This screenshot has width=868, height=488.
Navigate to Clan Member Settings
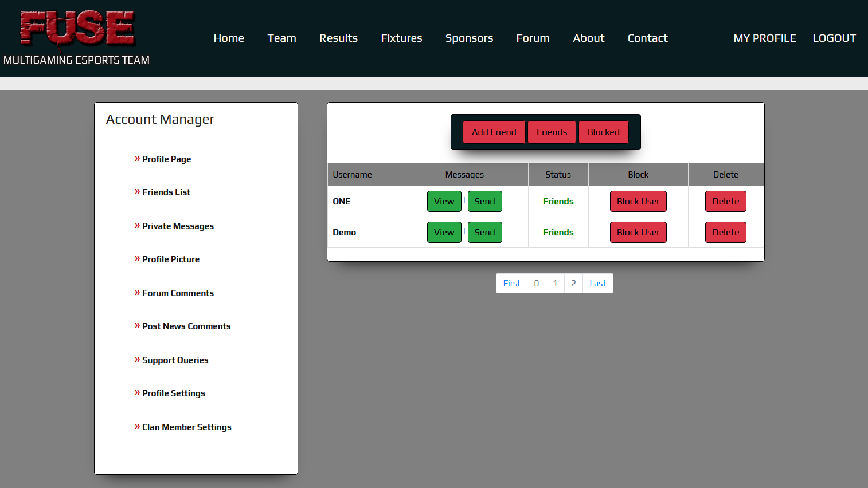(186, 427)
